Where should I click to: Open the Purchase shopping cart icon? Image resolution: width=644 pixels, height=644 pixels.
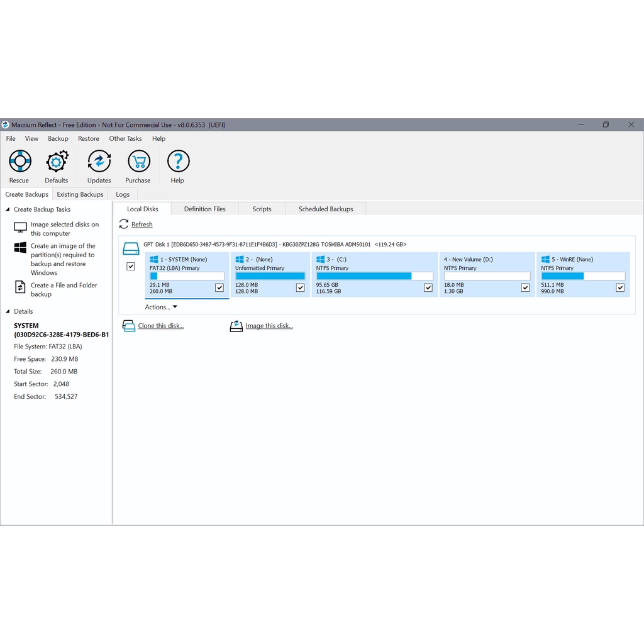pyautogui.click(x=138, y=162)
